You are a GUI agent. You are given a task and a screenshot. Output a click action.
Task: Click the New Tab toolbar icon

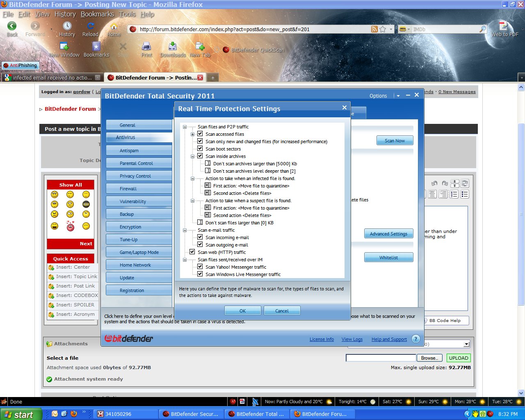coord(200,46)
